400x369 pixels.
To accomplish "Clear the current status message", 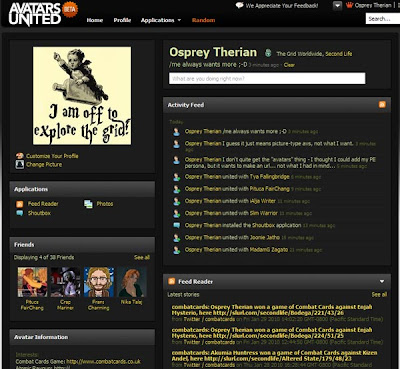I will (x=289, y=65).
